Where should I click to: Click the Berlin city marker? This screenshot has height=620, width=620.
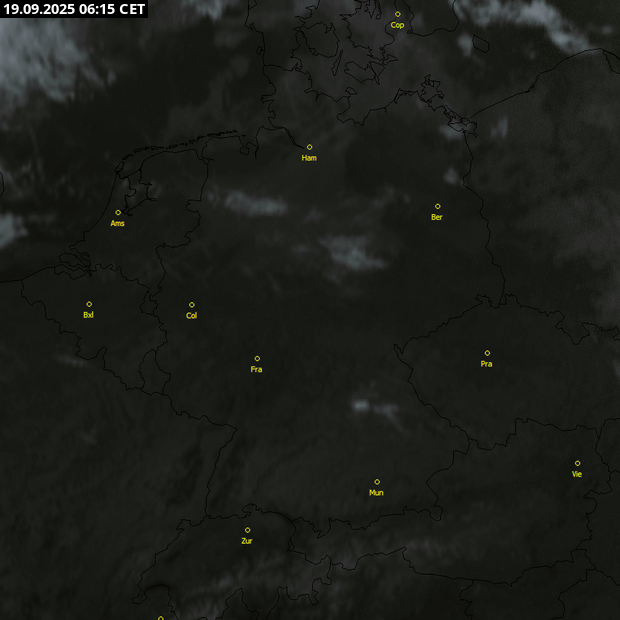(x=438, y=206)
